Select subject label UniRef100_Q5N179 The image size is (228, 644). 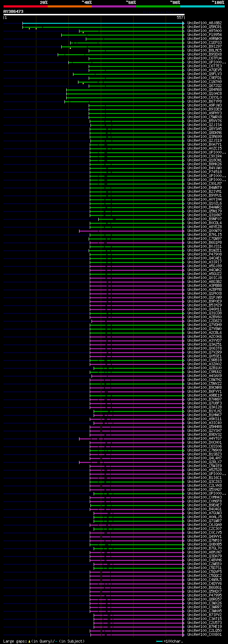point(204,211)
